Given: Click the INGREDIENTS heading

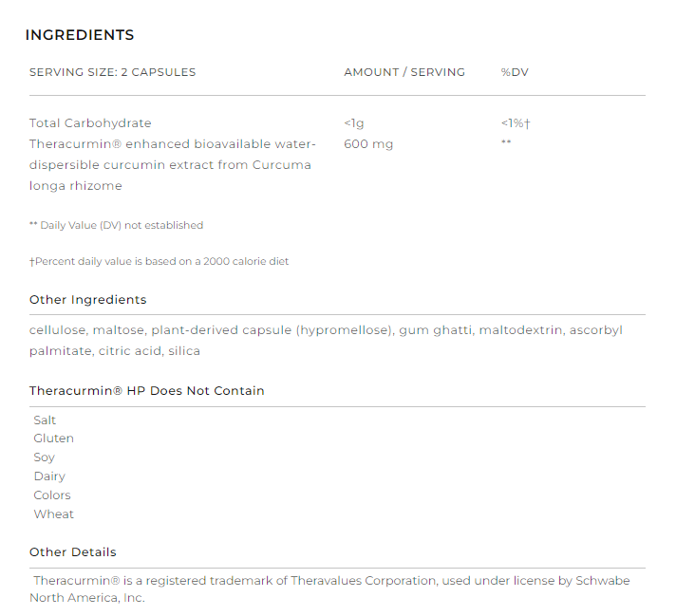Looking at the screenshot, I should tap(80, 36).
